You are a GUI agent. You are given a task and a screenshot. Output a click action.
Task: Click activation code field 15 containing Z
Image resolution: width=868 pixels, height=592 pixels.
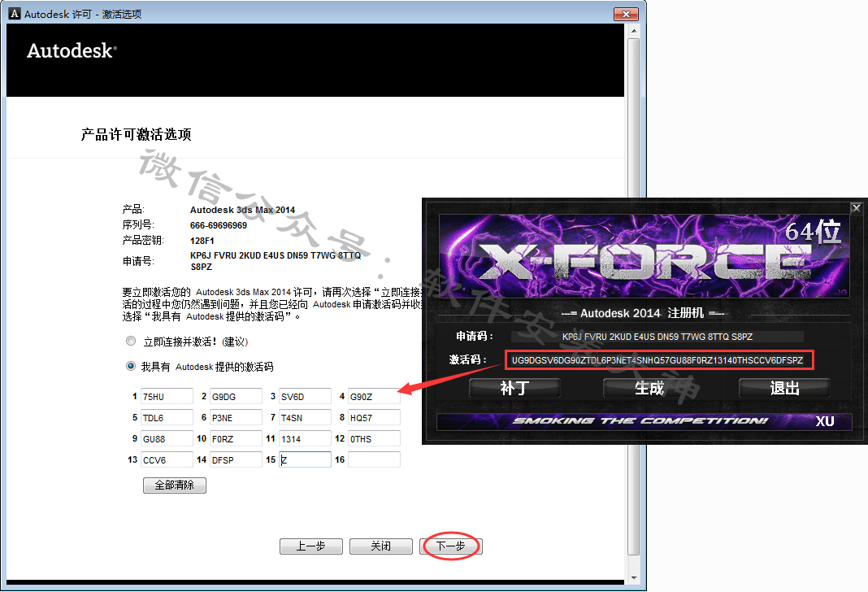coord(305,459)
